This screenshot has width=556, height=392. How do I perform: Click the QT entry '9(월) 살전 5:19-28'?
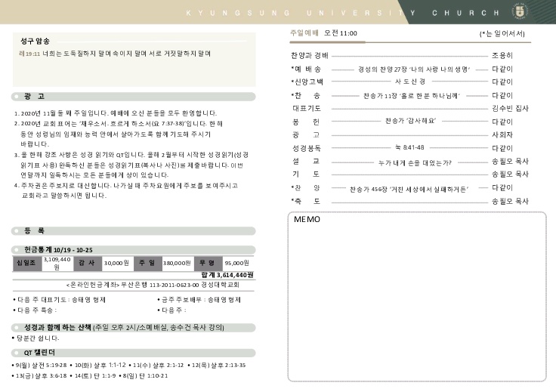coord(39,366)
